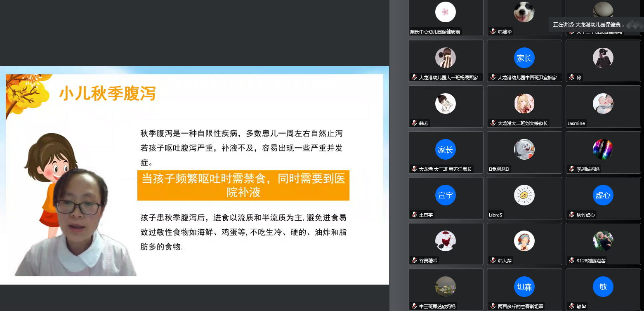Select the baby photo avatar of Jasmine

tap(603, 104)
